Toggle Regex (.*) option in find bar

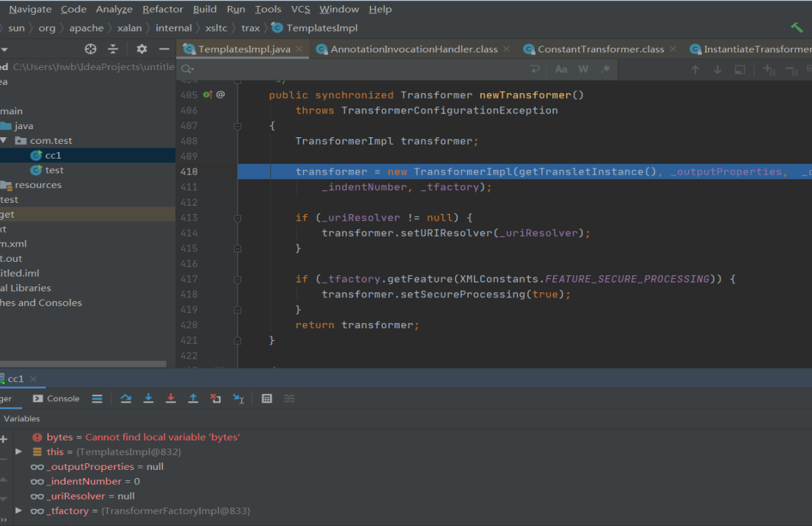(x=605, y=69)
